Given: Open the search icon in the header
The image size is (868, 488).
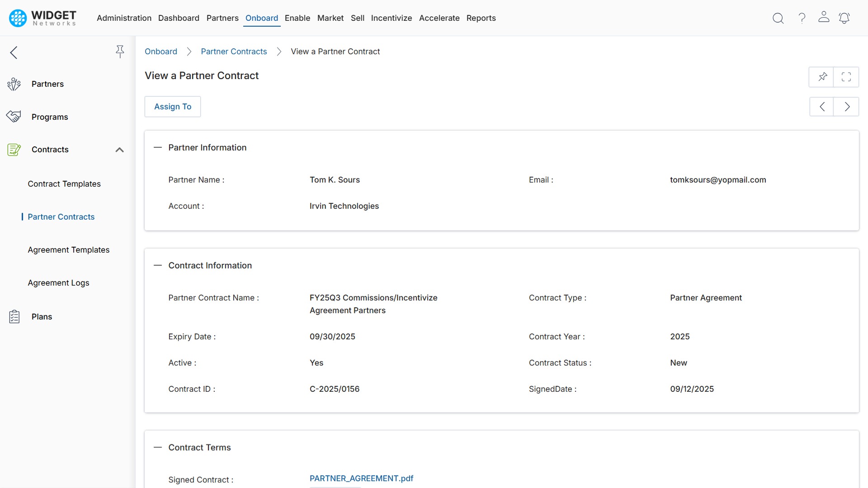Looking at the screenshot, I should point(778,18).
